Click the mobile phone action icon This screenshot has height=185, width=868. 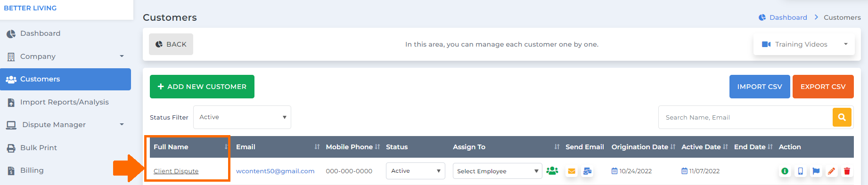coord(800,171)
